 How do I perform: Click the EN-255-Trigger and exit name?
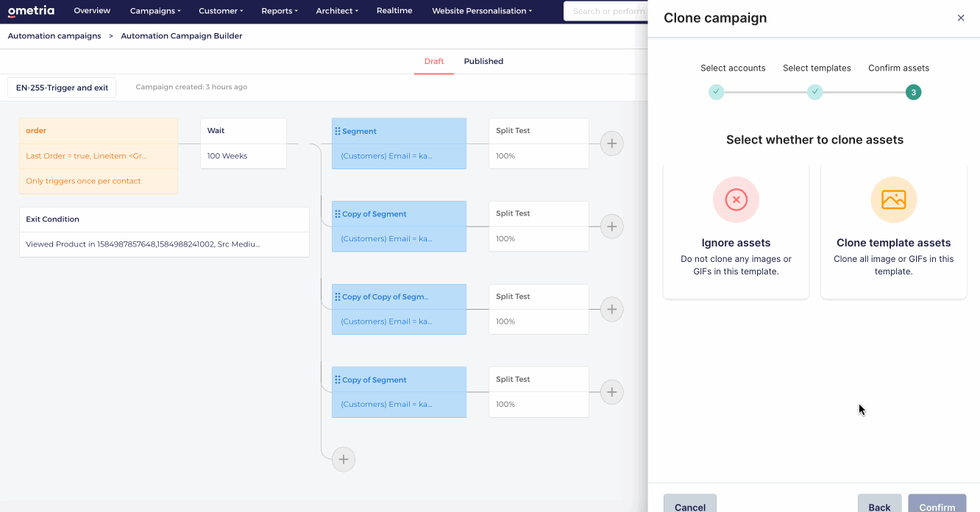point(62,88)
